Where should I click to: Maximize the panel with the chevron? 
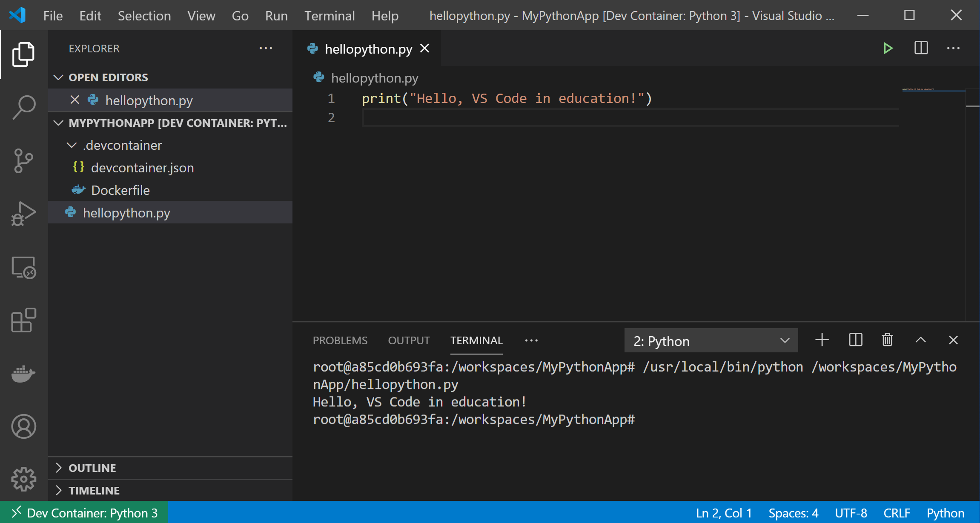click(x=921, y=340)
